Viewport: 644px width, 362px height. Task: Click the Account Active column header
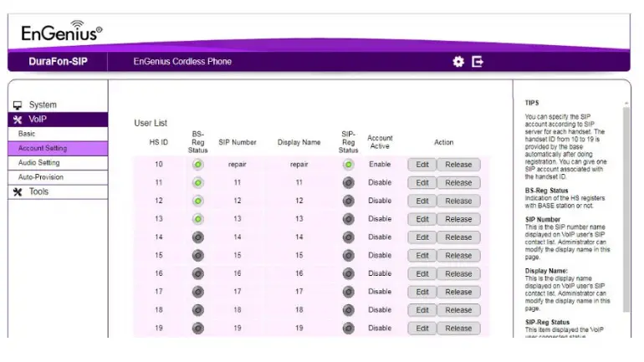(380, 142)
